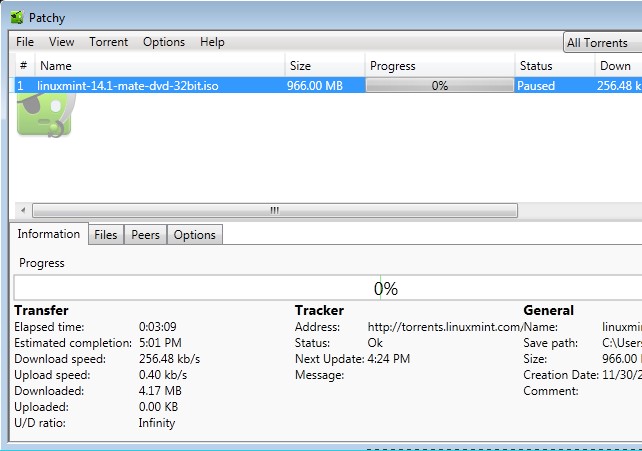Sort by the # column header

pos(24,65)
